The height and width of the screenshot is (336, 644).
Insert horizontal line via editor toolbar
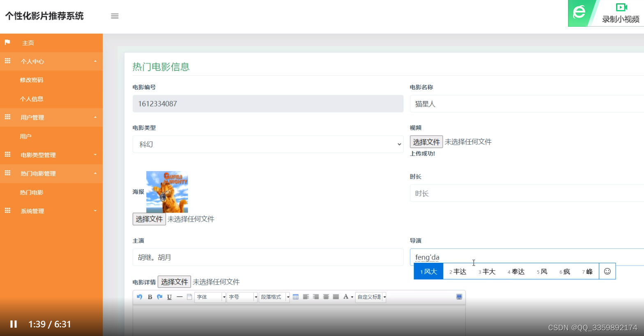tap(179, 297)
